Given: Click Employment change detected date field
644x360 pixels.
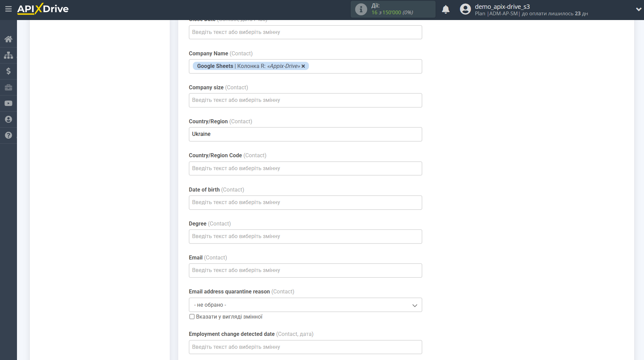Looking at the screenshot, I should coord(305,347).
